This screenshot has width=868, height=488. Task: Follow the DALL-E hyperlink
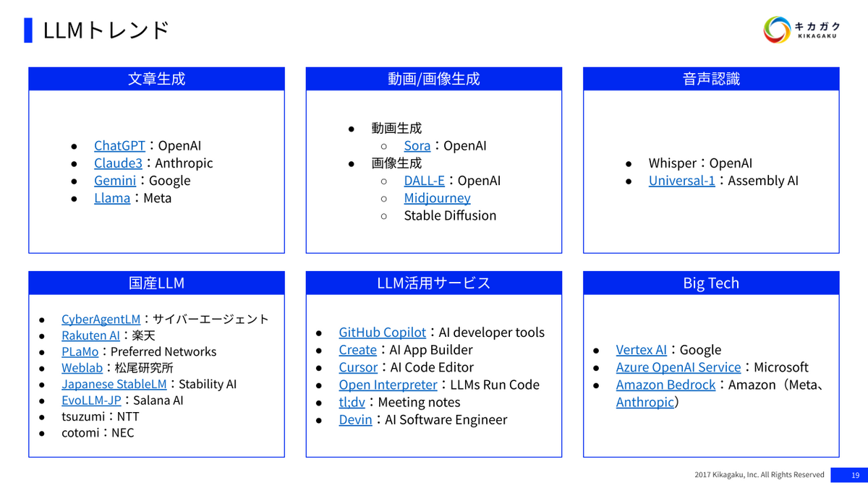tap(425, 180)
